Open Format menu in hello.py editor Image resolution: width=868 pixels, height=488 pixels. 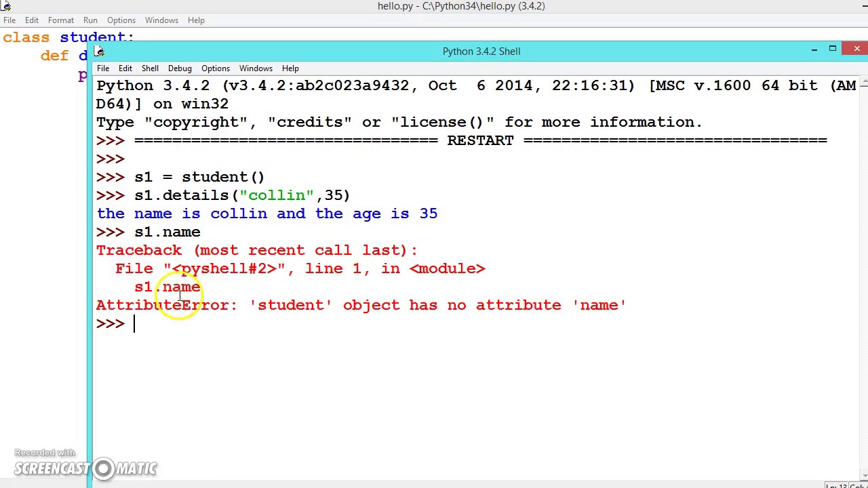[61, 20]
